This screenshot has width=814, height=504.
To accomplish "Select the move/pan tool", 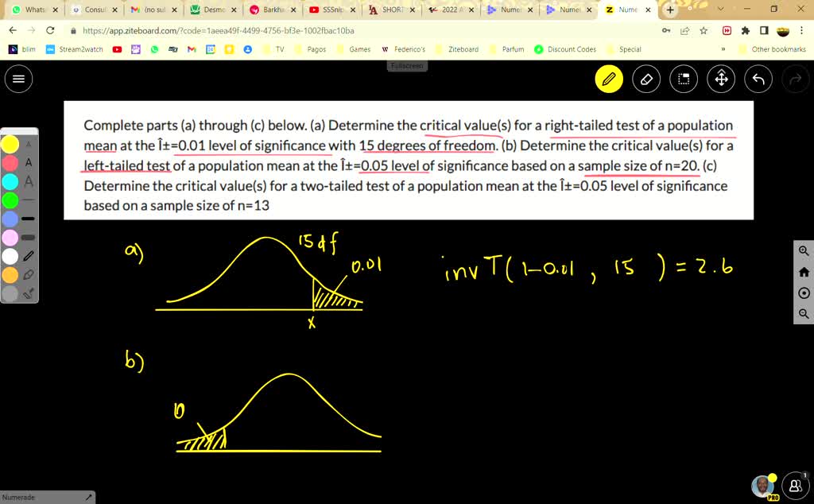I will [x=721, y=79].
